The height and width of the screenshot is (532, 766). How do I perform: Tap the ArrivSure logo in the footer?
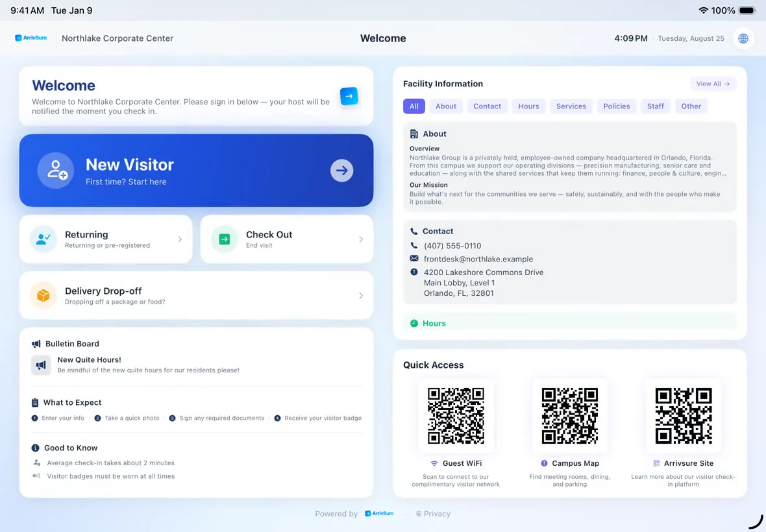tap(379, 513)
